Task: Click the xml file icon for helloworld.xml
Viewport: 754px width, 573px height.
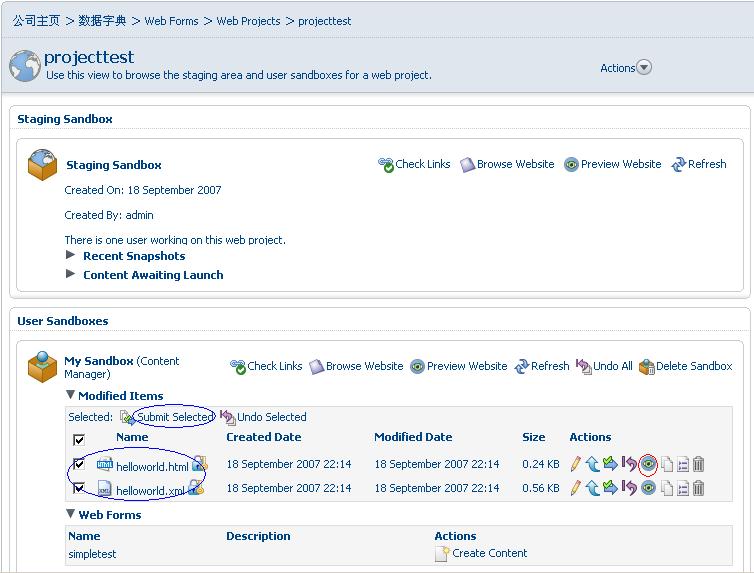Action: point(105,488)
